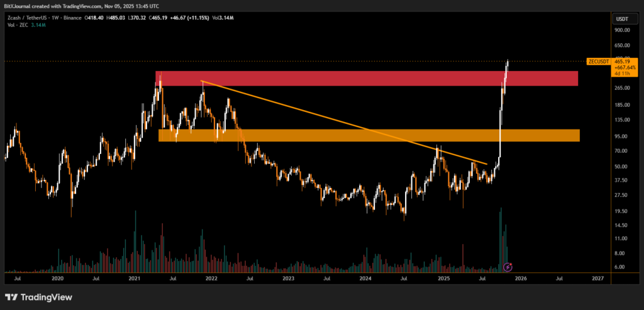
Task: Select the orange descending trendline
Action: click(x=343, y=122)
